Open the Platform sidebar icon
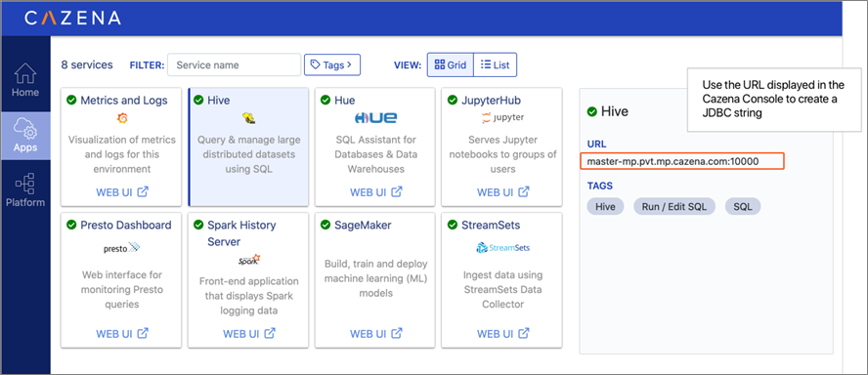This screenshot has height=375, width=868. [x=25, y=184]
